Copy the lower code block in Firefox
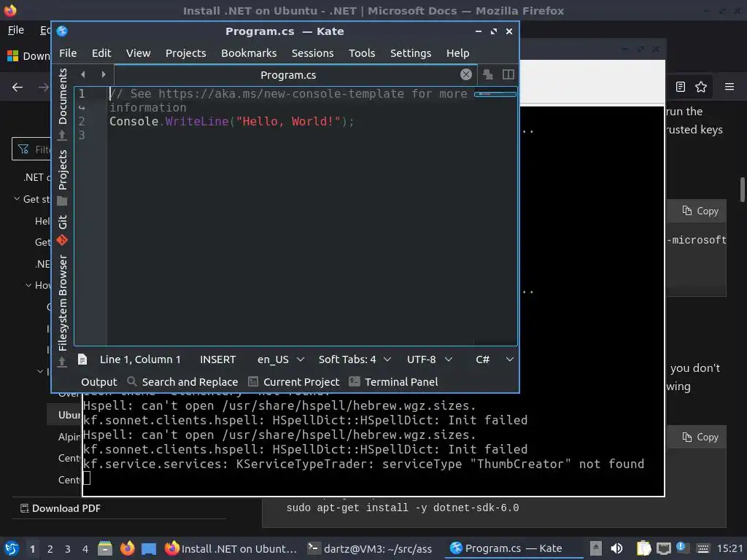The width and height of the screenshot is (747, 560). 700,437
